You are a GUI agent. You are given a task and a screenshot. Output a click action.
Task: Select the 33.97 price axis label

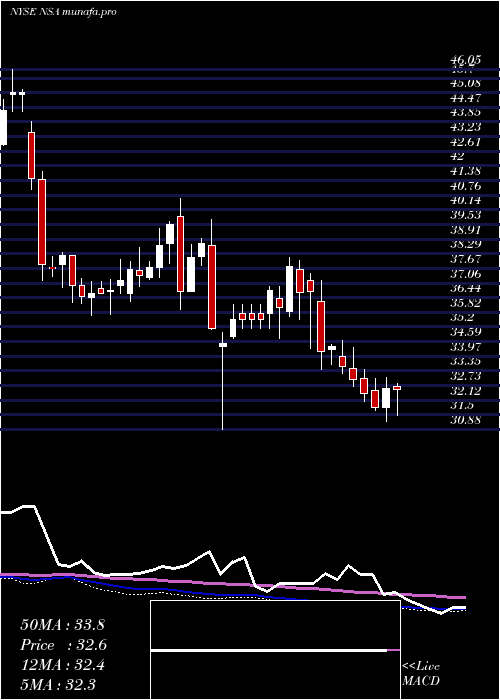coord(465,346)
